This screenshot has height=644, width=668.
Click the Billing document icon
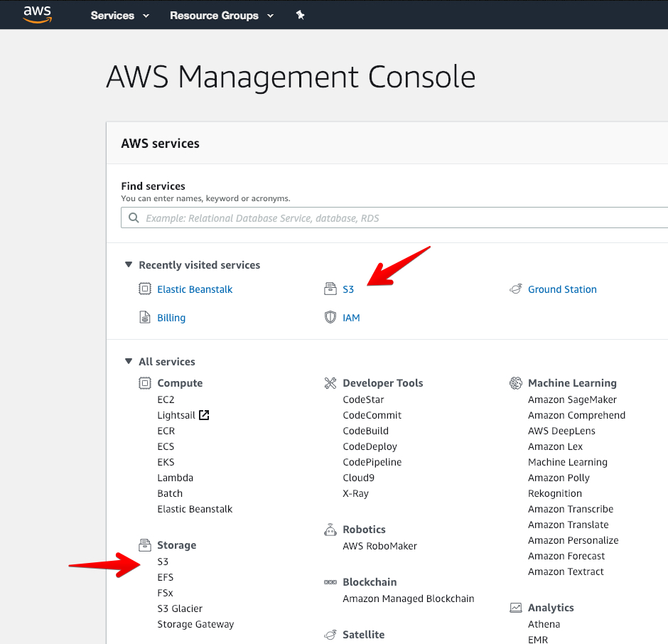click(145, 318)
